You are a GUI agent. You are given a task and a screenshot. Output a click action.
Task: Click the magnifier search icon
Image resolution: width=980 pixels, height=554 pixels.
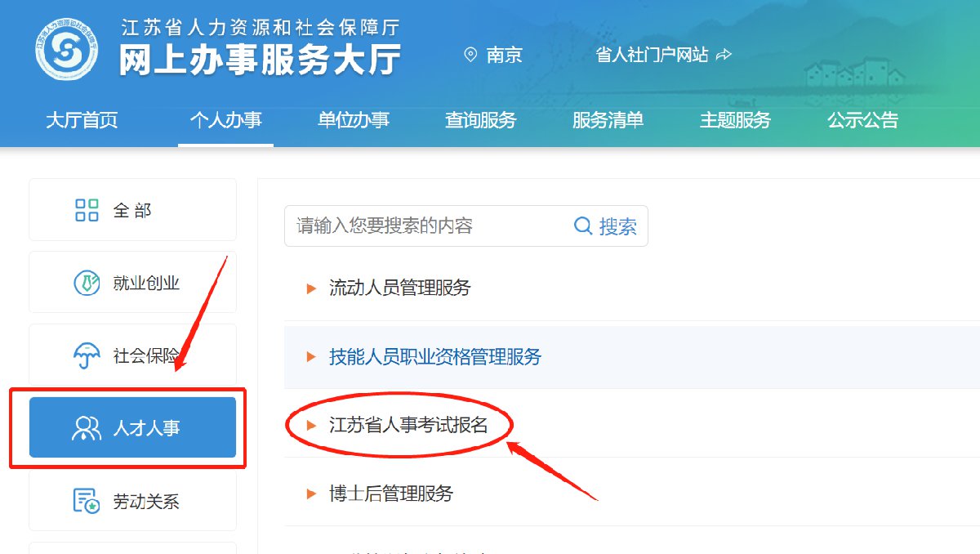click(x=583, y=226)
